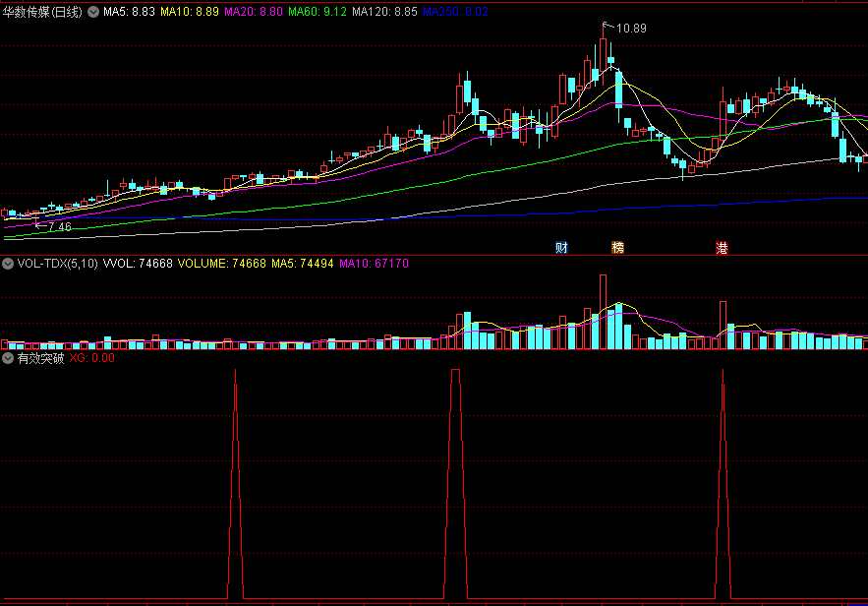Click the volume MA10: 67170 label

click(374, 264)
